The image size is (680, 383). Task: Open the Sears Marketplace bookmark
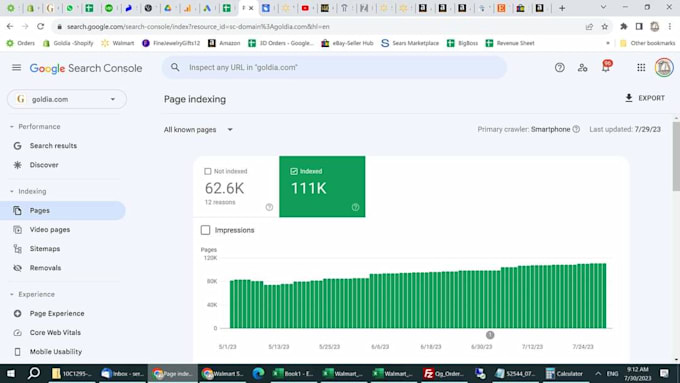pyautogui.click(x=410, y=43)
